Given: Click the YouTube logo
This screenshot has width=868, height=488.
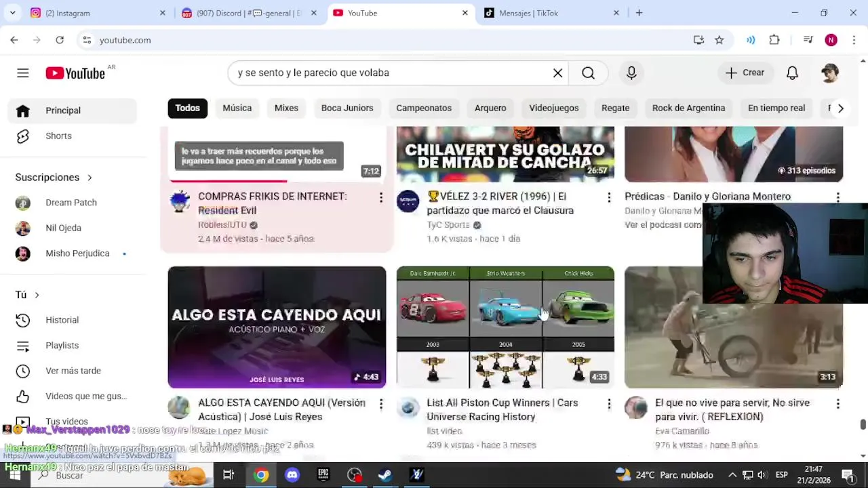Looking at the screenshot, I should coord(75,73).
